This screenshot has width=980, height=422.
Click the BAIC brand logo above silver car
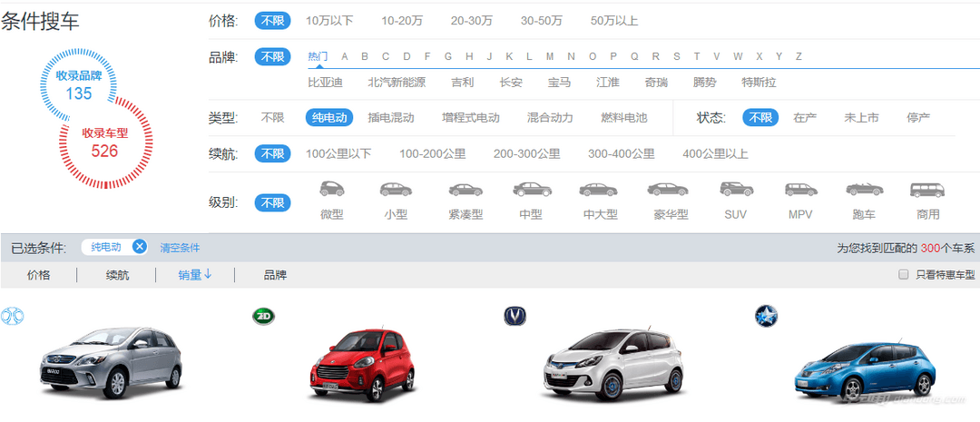[12, 317]
